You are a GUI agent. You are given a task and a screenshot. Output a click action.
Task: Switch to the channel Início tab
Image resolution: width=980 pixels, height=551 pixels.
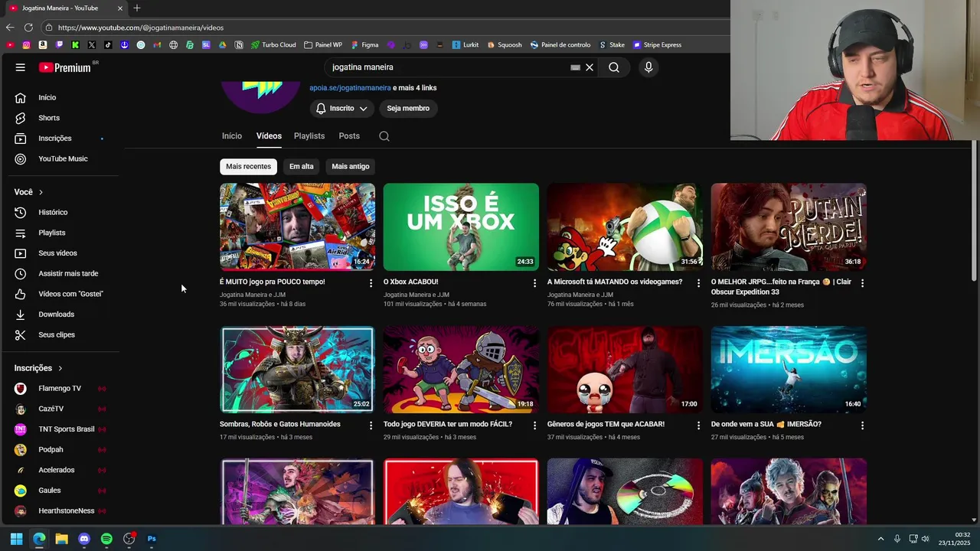[x=232, y=136]
